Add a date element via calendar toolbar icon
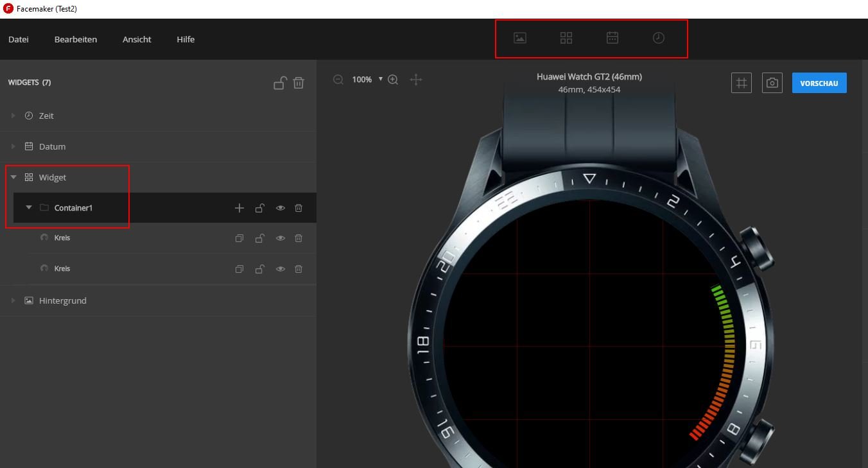 tap(612, 38)
